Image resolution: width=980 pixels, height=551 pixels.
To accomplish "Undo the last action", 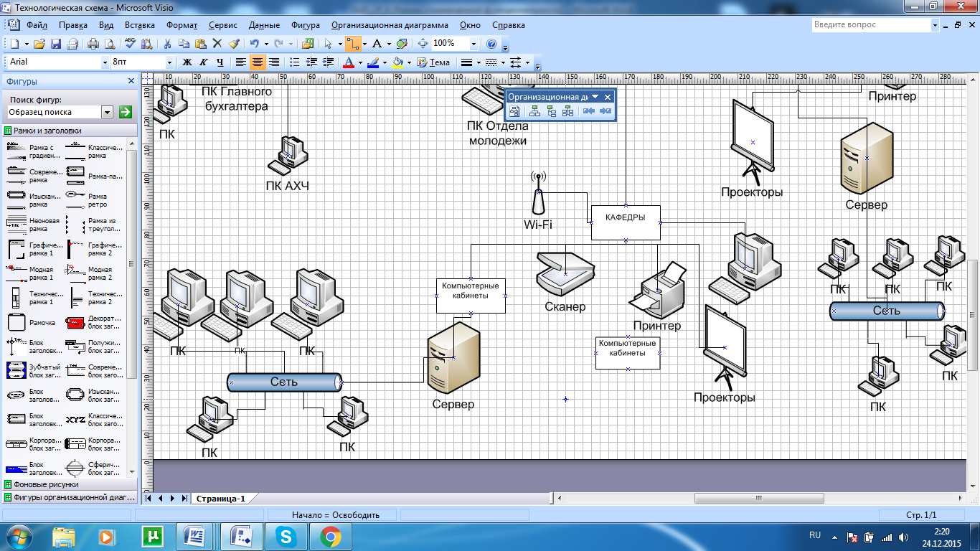I will [x=255, y=44].
